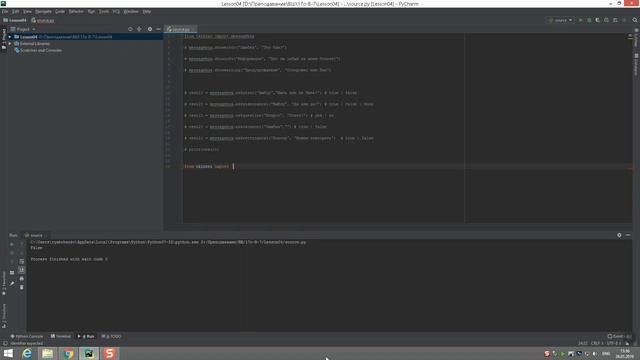Click the collapse-all icon in Project panel
Image resolution: width=640 pixels, height=360 pixels.
tap(139, 29)
